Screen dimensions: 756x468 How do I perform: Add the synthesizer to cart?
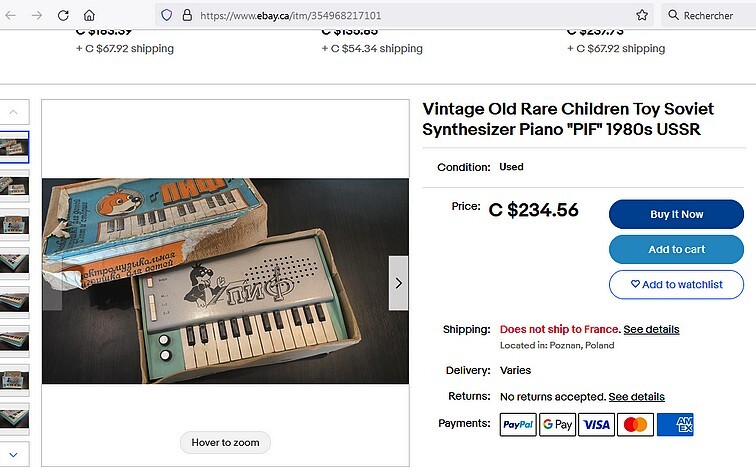[676, 249]
